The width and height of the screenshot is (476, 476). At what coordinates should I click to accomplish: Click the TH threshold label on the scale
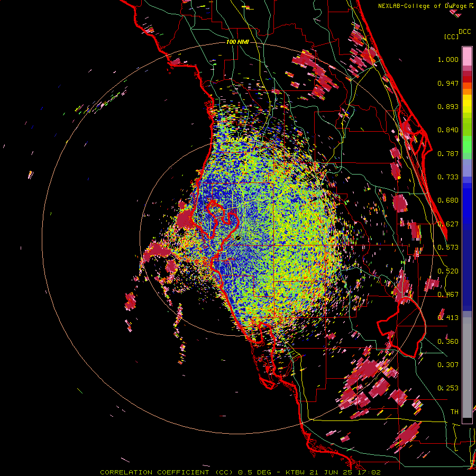pos(454,412)
